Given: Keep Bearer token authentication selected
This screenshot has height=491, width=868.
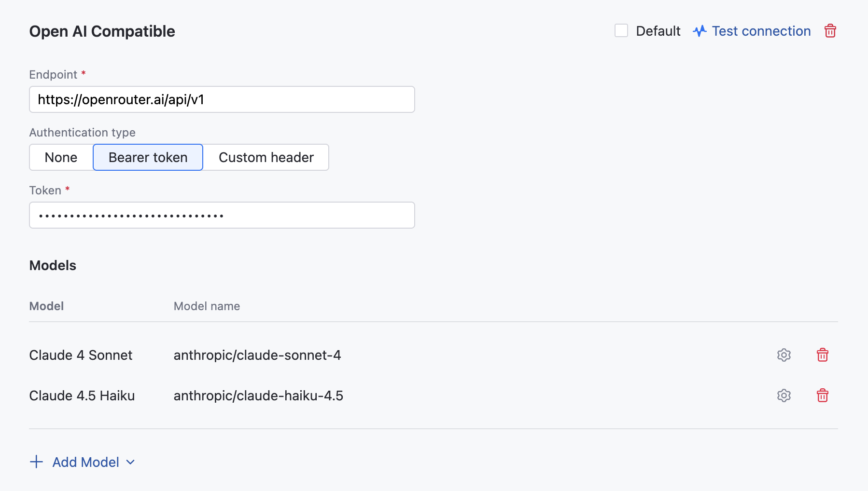Looking at the screenshot, I should [148, 157].
